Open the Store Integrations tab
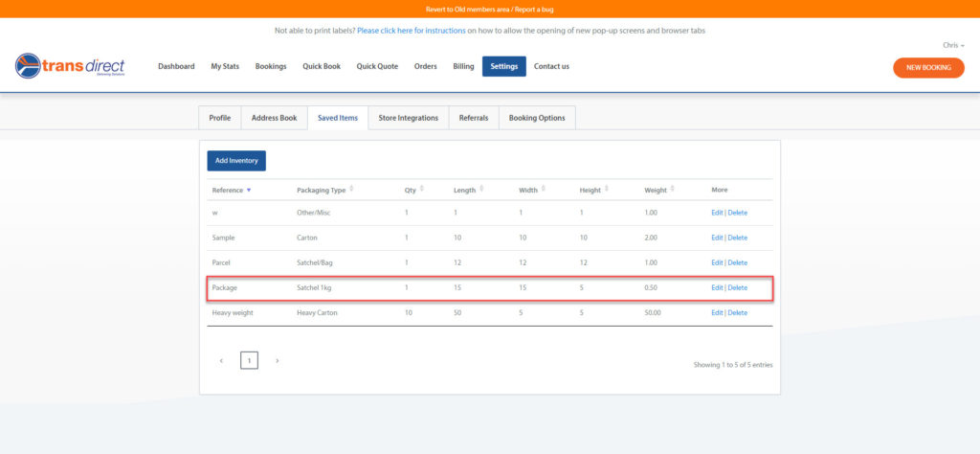This screenshot has height=454, width=980. pos(408,118)
